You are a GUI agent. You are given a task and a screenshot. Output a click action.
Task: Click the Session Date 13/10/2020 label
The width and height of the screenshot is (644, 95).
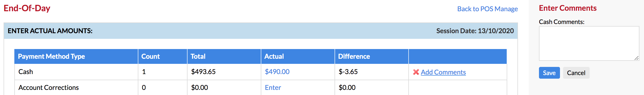tap(475, 31)
